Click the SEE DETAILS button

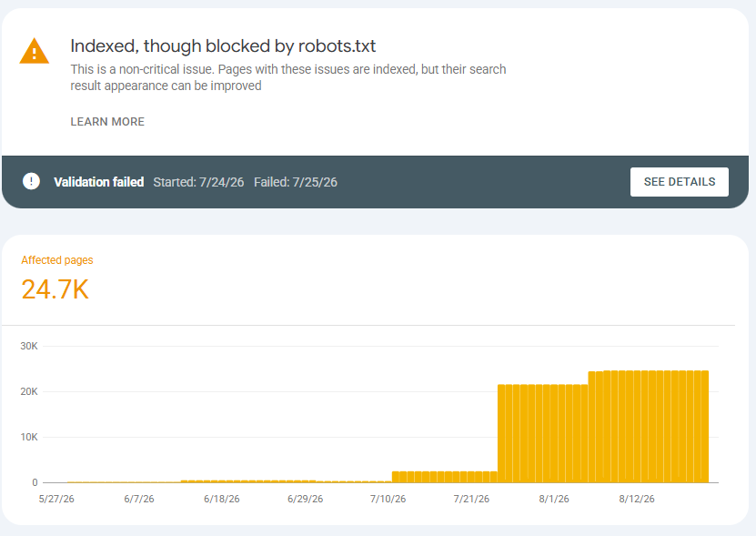pyautogui.click(x=680, y=182)
